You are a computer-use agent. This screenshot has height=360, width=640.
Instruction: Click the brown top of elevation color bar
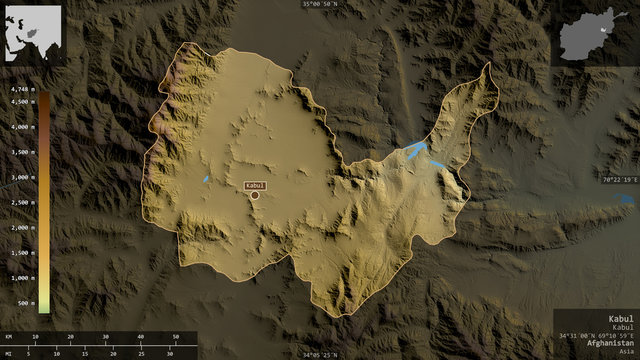click(x=44, y=99)
